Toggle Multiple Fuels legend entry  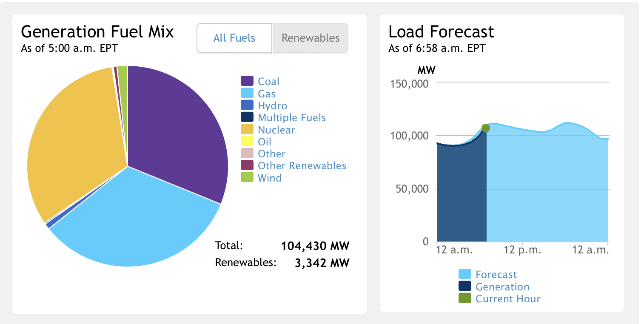point(291,118)
